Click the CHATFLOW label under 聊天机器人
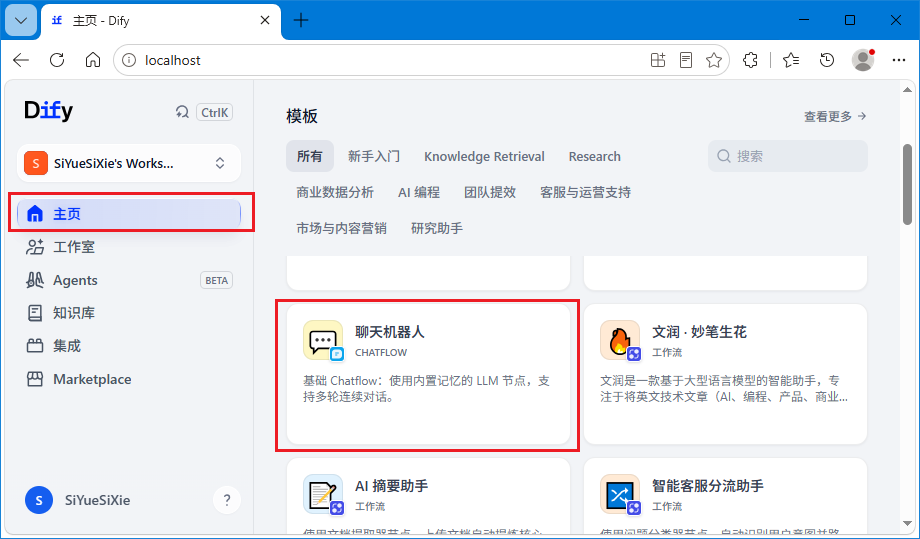Image resolution: width=920 pixels, height=539 pixels. click(x=381, y=352)
